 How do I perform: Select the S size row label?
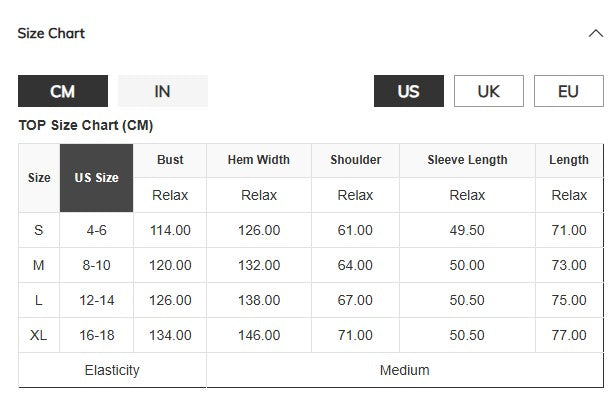point(39,230)
